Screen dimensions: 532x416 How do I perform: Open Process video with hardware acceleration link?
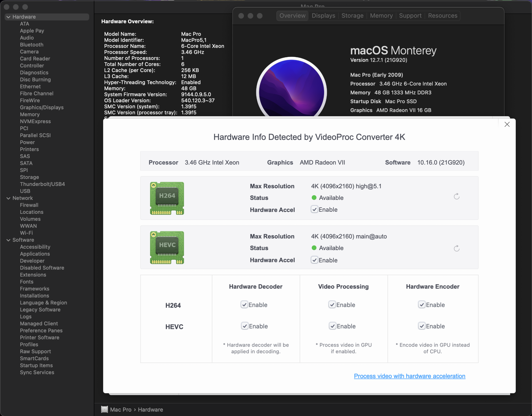409,376
